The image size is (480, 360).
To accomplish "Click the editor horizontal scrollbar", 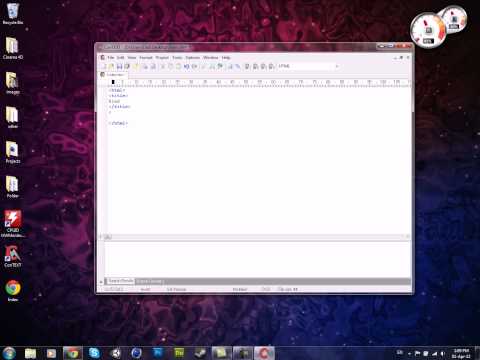I will tap(255, 237).
